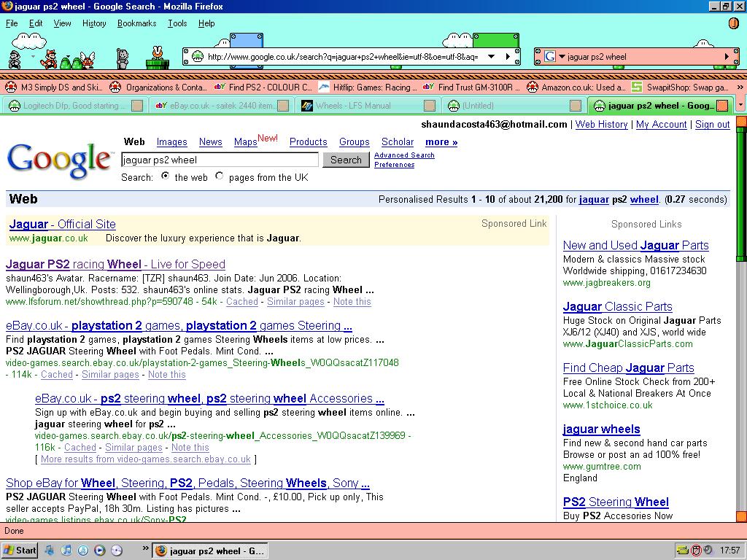Screen dimensions: 747x560
Task: Click the Google logo
Action: [x=59, y=160]
